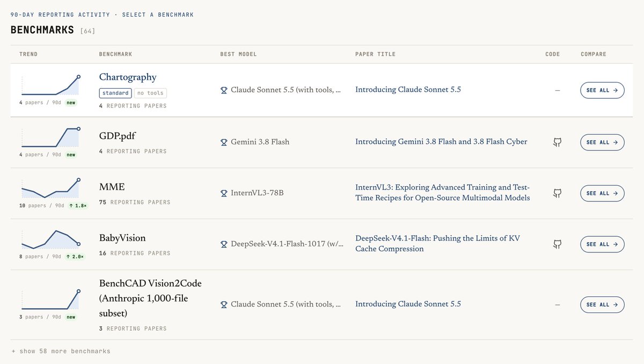Open BenchCAD's "Introducing Claude Sonnet 5.5" paper

pyautogui.click(x=408, y=304)
